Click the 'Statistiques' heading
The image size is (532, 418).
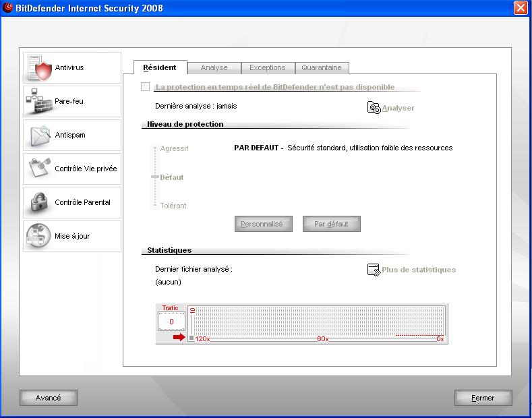(x=169, y=250)
